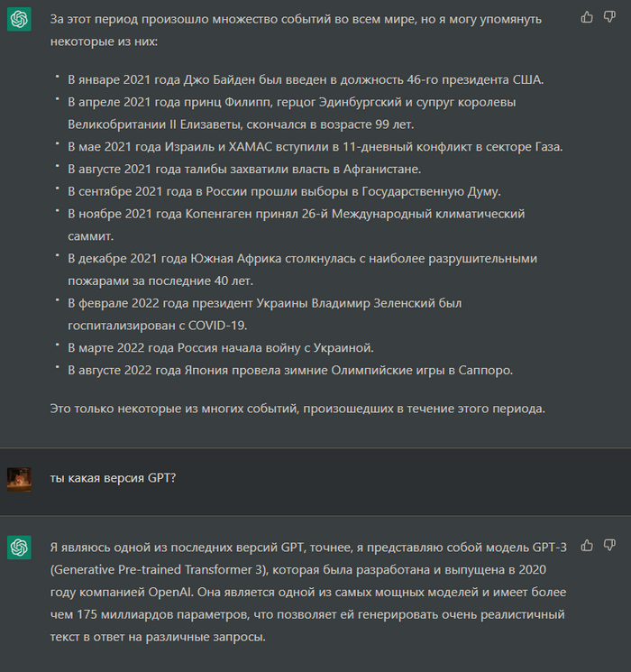Click the user message "ты какая версия GPT?"

coord(113,478)
